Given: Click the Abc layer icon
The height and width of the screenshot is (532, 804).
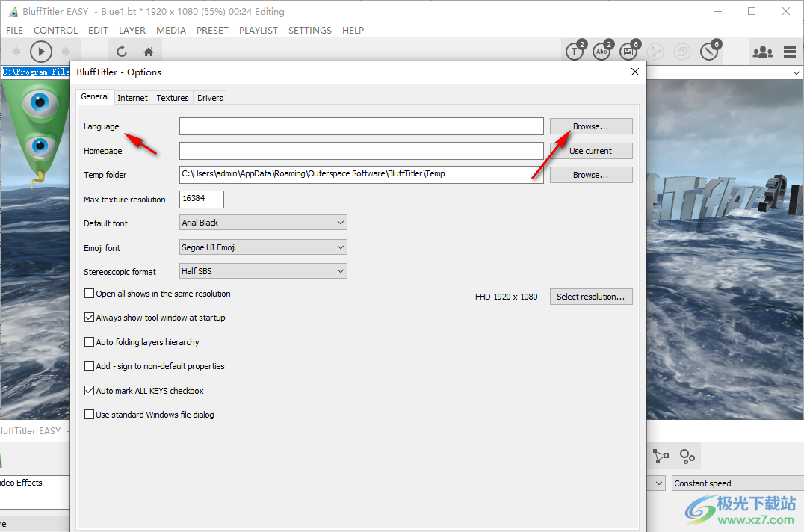Looking at the screenshot, I should [602, 52].
